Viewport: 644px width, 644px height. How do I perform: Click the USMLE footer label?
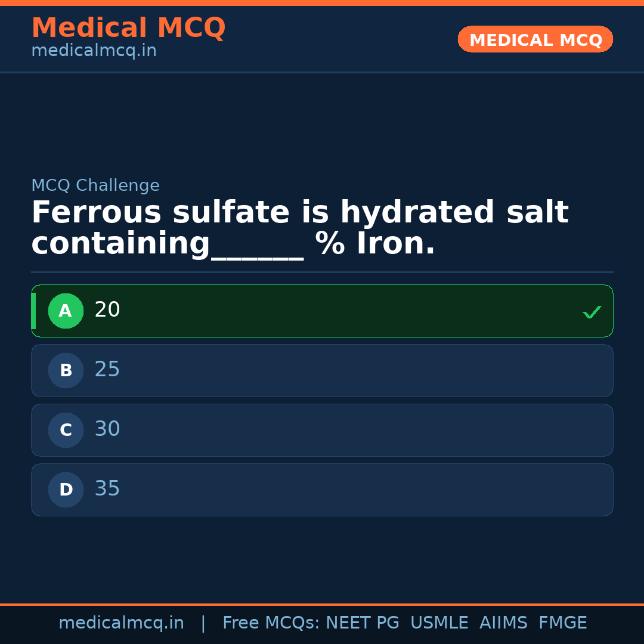(439, 623)
